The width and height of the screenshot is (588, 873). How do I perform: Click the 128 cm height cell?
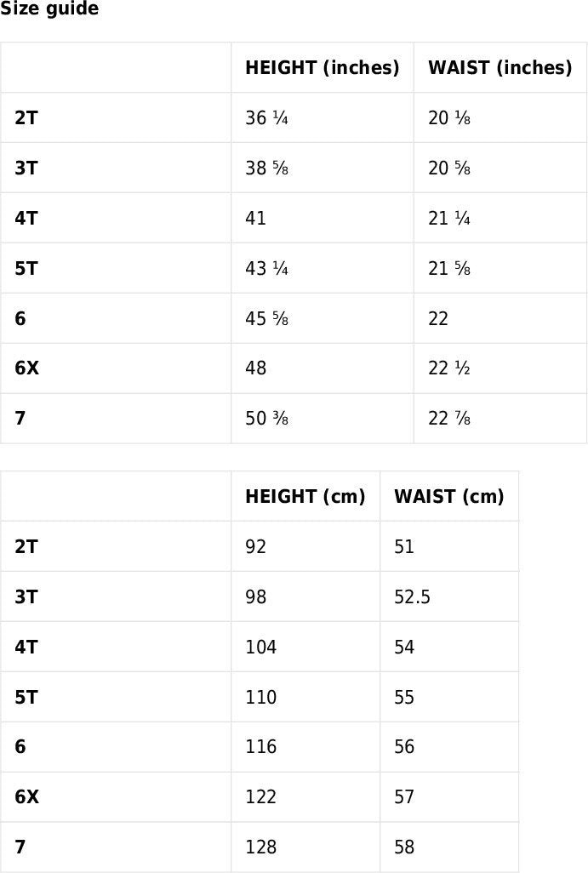point(260,847)
